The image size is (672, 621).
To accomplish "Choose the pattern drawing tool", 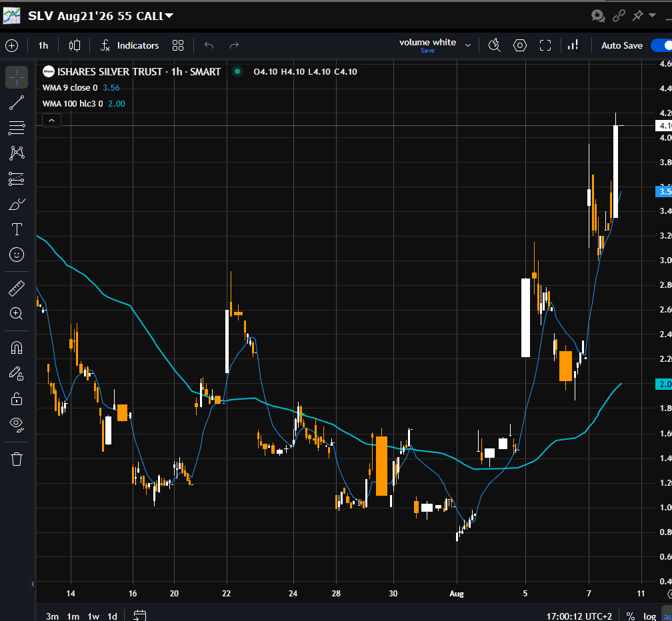I will 16,153.
